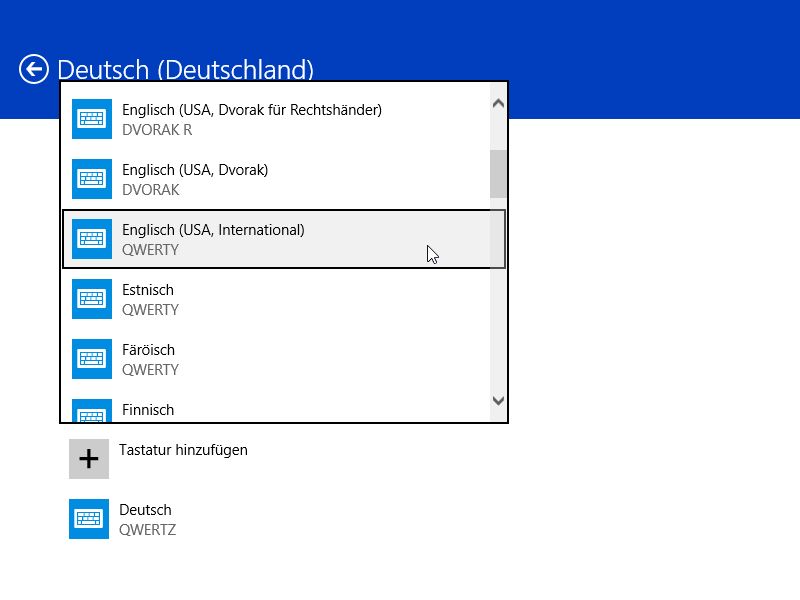Screen dimensions: 800x600
Task: Choose the Englisch (USA, Dvorak) layout
Action: (276, 179)
